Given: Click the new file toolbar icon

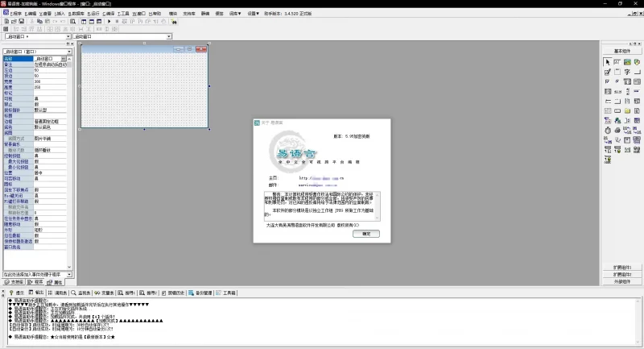Looking at the screenshot, I should click(5, 21).
